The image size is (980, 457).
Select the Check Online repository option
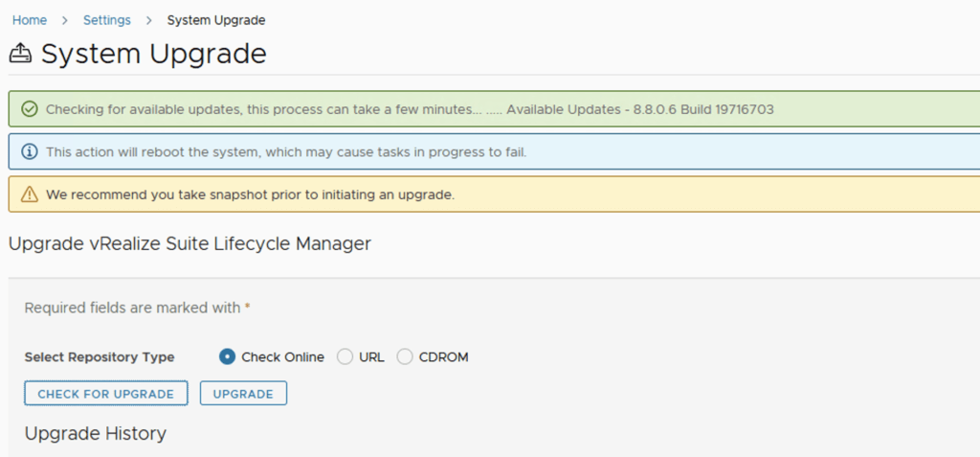228,356
